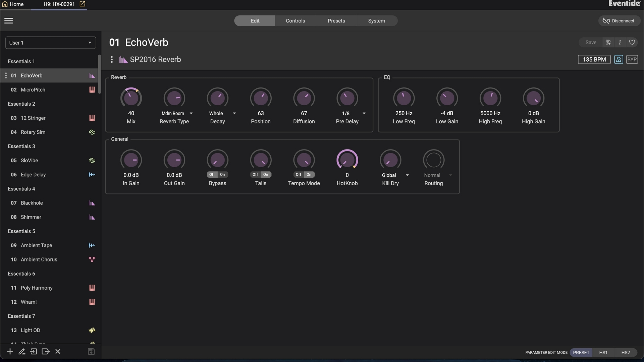Open the Decay Whole dropdown

pos(222,113)
